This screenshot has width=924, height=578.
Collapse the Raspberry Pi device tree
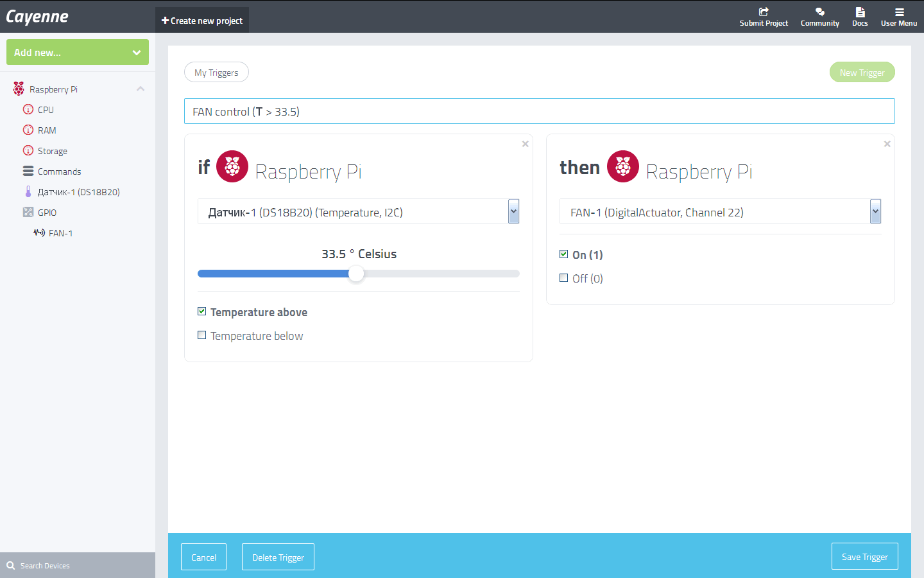pyautogui.click(x=141, y=89)
